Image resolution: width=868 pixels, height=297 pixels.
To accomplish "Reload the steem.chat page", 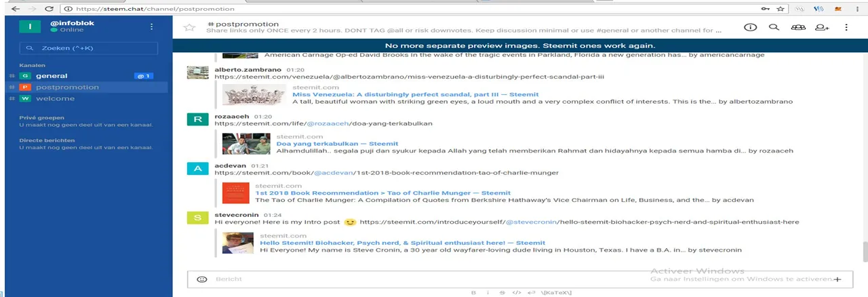I will 49,9.
